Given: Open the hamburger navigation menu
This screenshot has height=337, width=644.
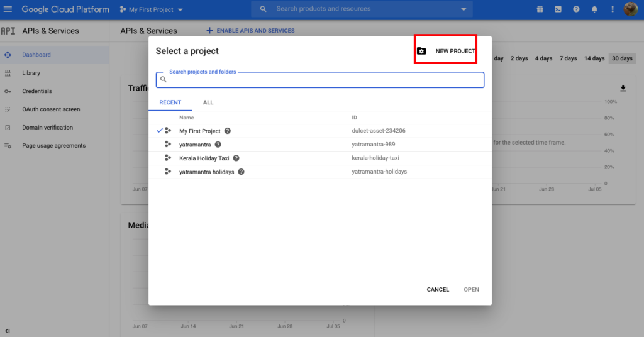Looking at the screenshot, I should pos(8,9).
